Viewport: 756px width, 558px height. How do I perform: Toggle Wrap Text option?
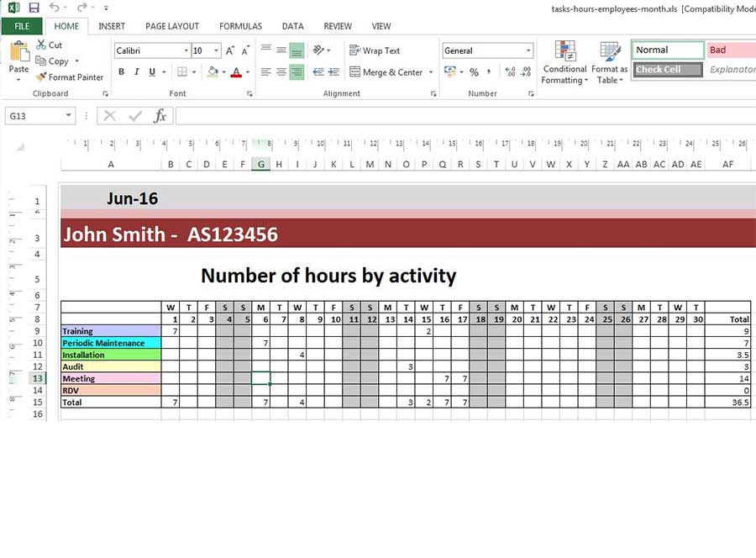click(x=375, y=51)
